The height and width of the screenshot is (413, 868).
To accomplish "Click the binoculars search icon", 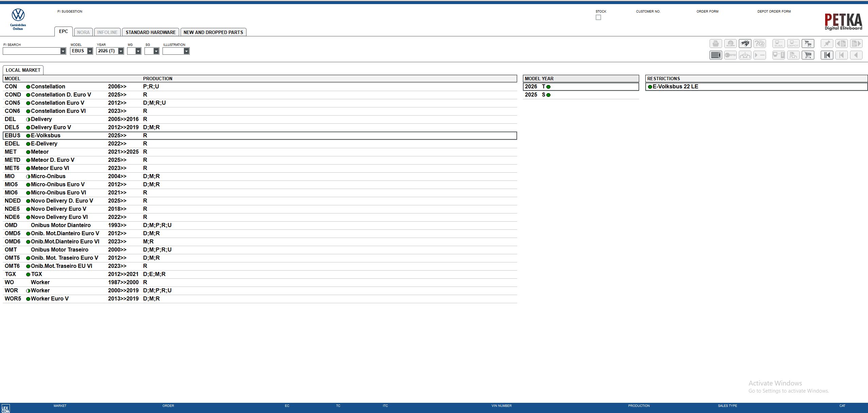I will (745, 44).
